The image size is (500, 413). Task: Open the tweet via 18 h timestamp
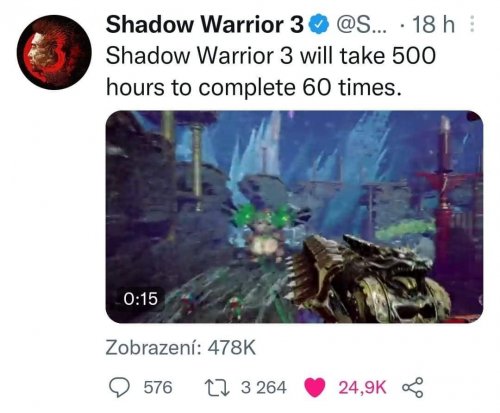click(x=433, y=25)
